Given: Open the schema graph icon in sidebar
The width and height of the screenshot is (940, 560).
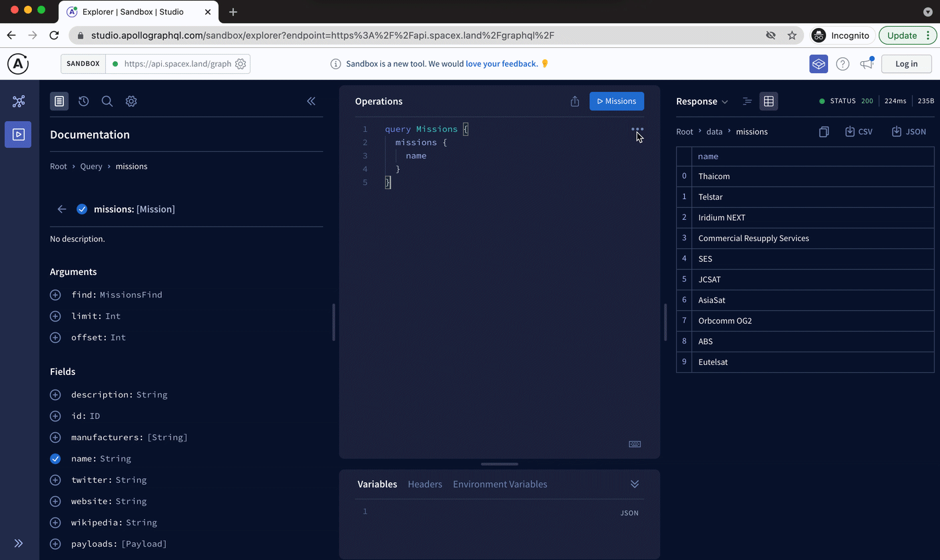Looking at the screenshot, I should pos(19,101).
